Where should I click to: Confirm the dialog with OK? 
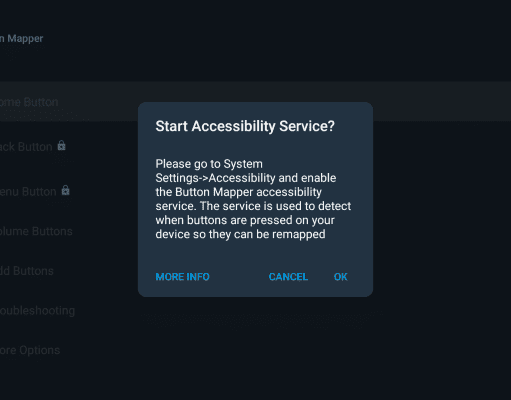pos(341,277)
